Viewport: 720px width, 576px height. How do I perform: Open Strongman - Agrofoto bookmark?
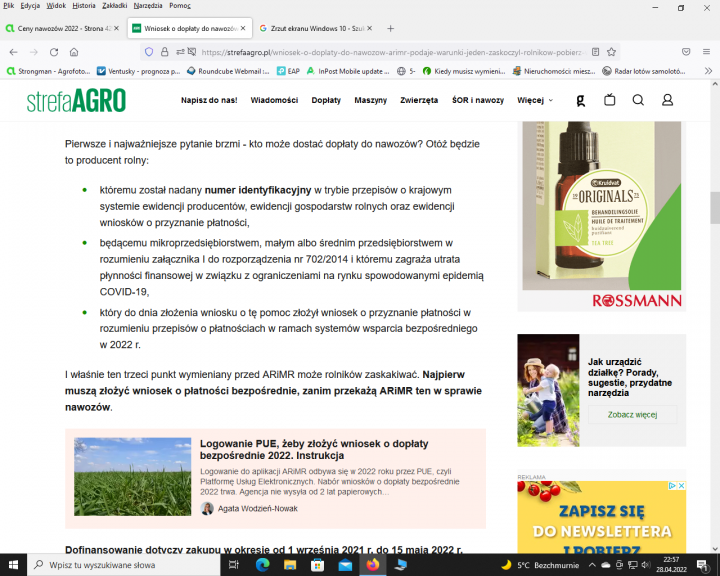pyautogui.click(x=49, y=71)
